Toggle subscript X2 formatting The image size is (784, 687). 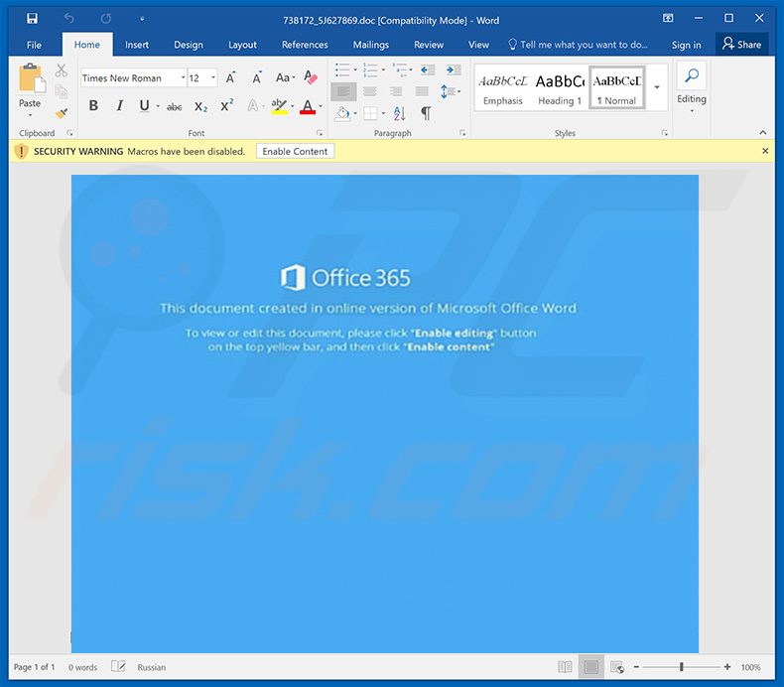click(x=201, y=106)
